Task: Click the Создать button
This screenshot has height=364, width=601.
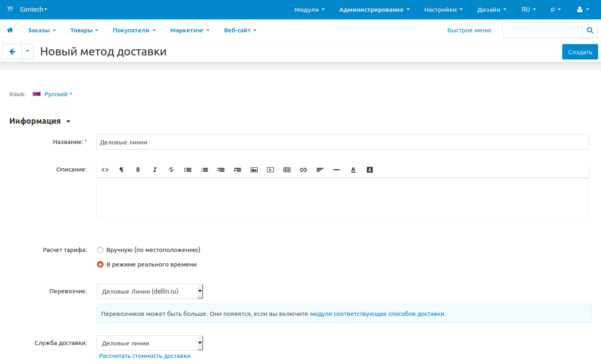Action: click(x=580, y=52)
